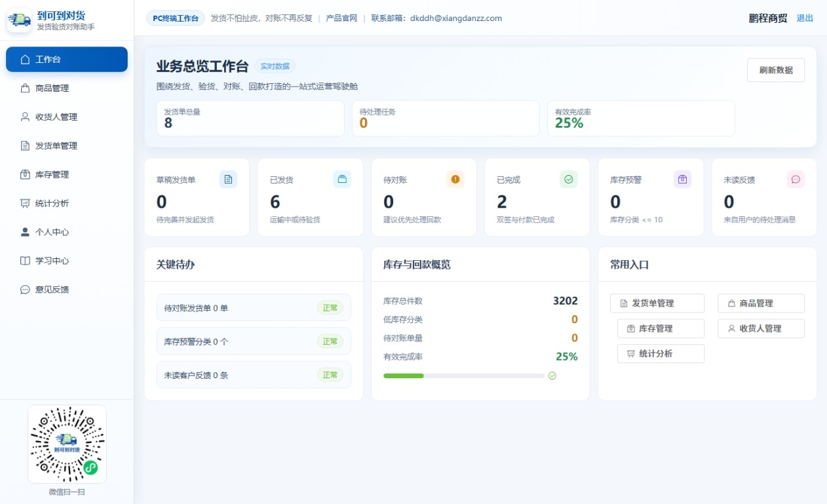Image resolution: width=827 pixels, height=504 pixels.
Task: Open the 产品官网 link
Action: click(x=341, y=18)
